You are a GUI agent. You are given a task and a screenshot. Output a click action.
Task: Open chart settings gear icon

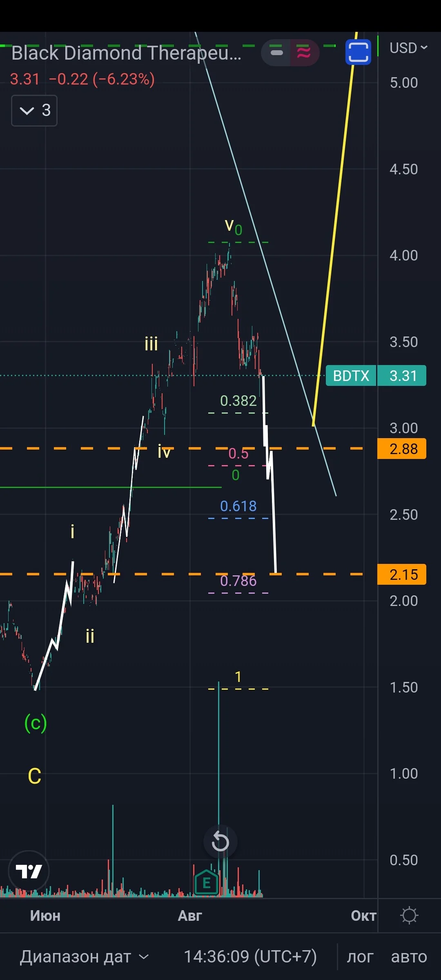coord(410,915)
